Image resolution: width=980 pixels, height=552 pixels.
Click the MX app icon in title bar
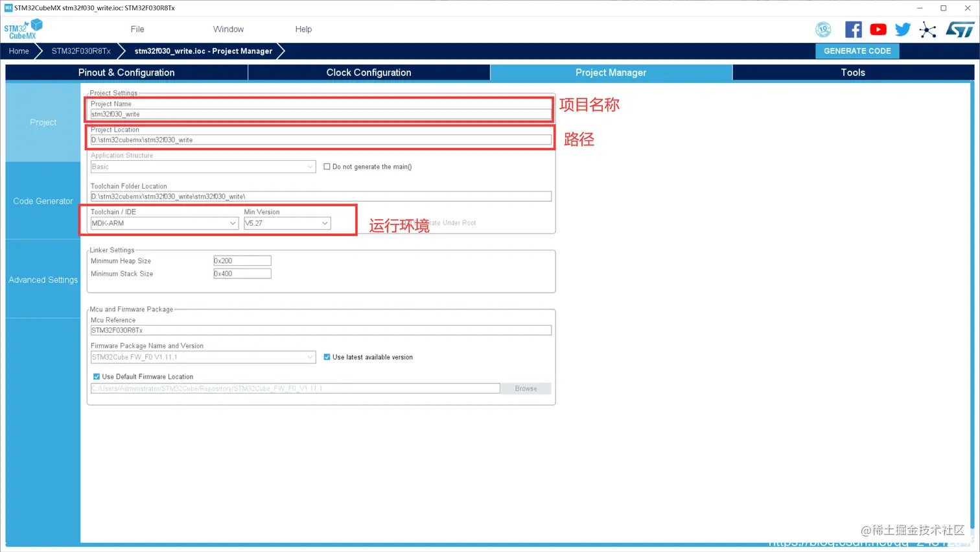(8, 8)
